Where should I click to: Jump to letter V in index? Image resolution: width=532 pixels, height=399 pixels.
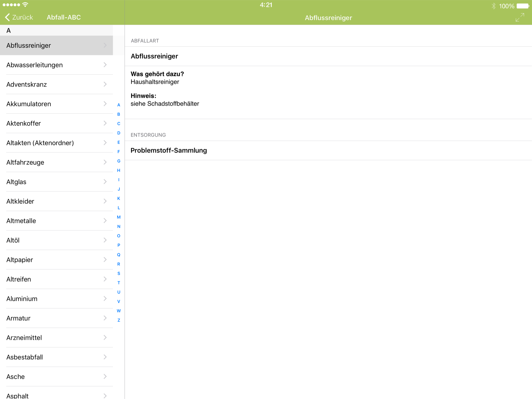119,302
